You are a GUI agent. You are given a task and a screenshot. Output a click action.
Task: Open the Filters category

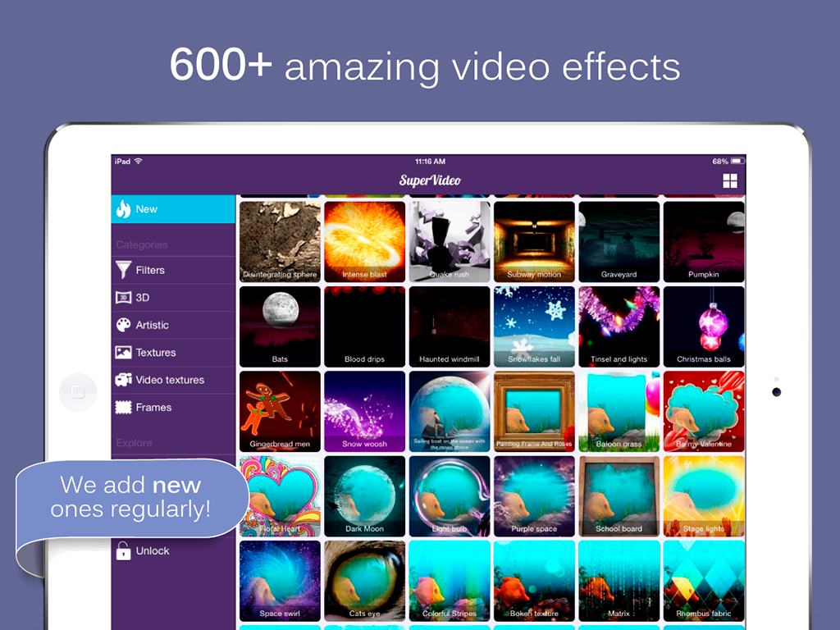coord(173,270)
